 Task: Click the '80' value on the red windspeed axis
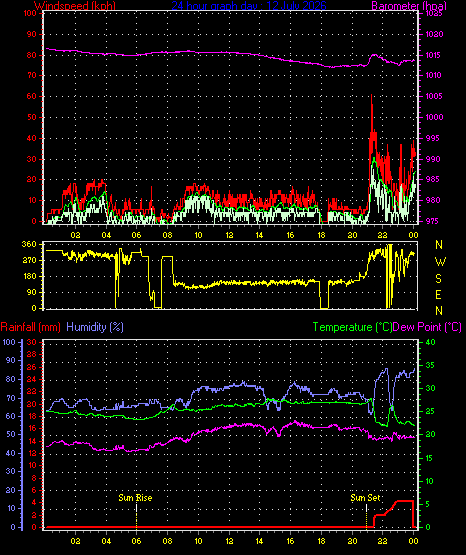[x=32, y=55]
